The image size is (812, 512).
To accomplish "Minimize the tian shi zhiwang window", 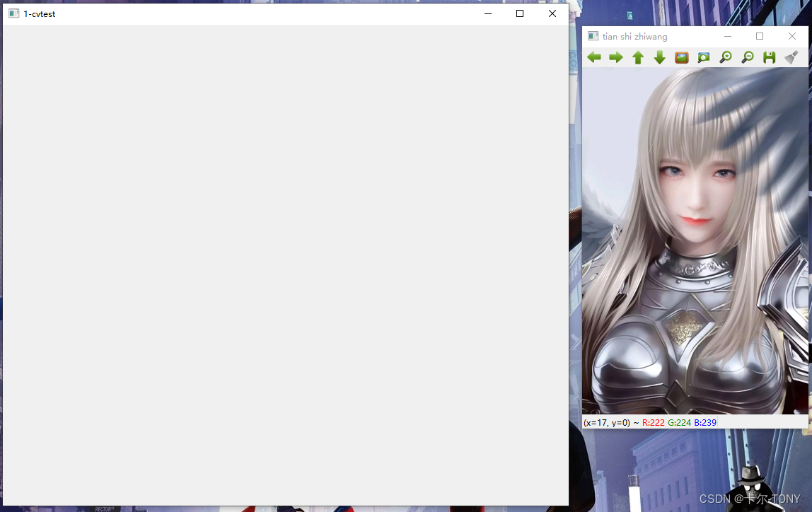I will pyautogui.click(x=728, y=36).
